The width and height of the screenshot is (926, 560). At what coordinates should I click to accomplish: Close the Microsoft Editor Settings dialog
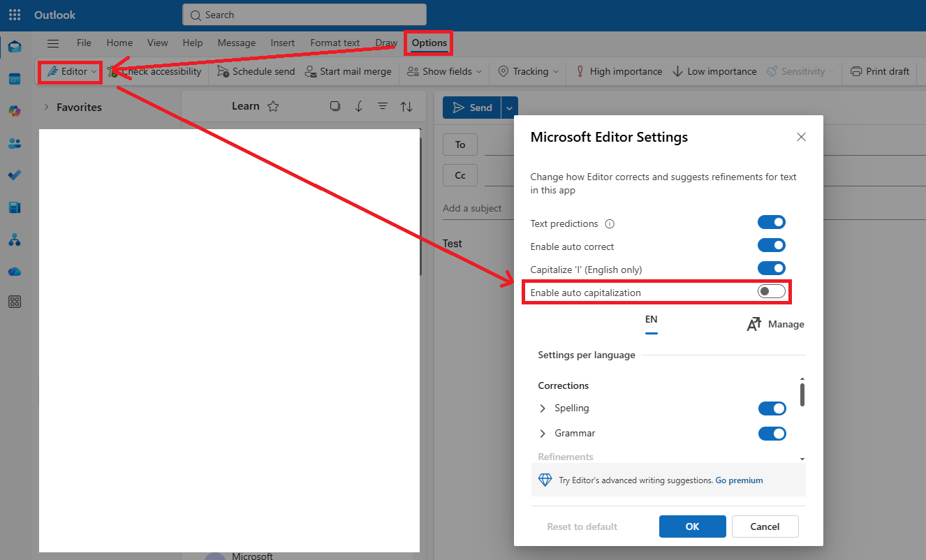[x=802, y=137]
